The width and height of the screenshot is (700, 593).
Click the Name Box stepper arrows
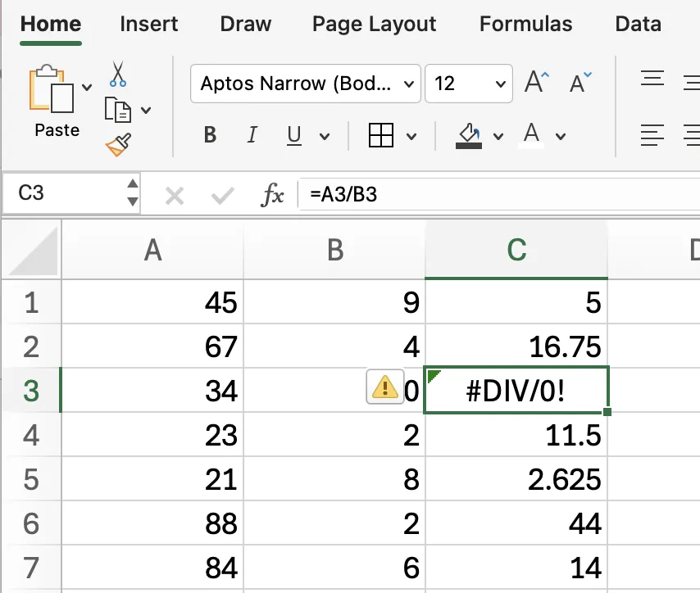[133, 192]
